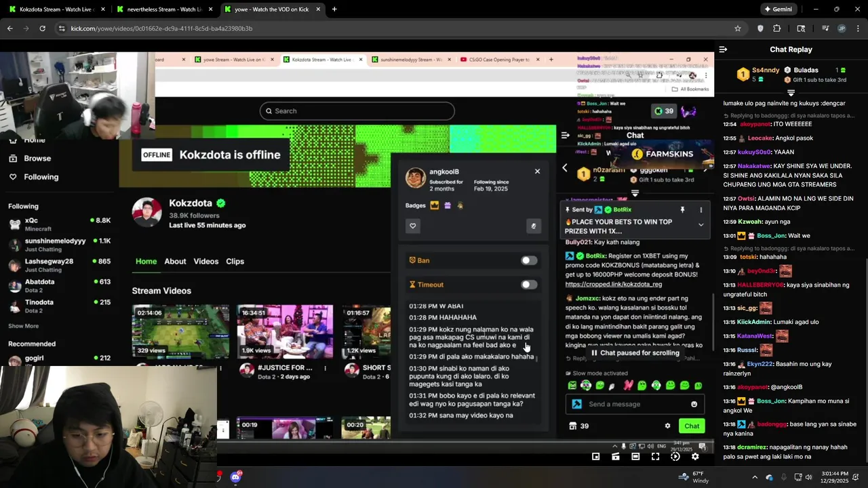868x488 pixels.
Task: Click Chat paused for scrolling
Action: 635,353
